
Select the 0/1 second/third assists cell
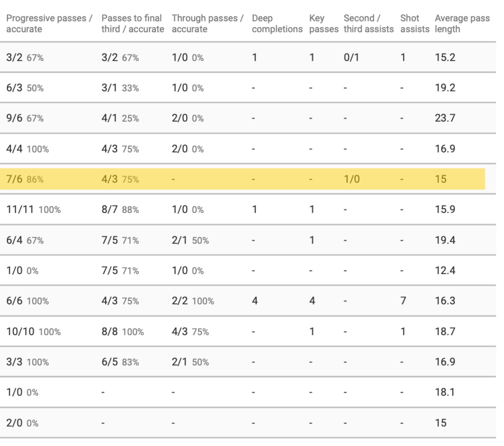pos(351,57)
